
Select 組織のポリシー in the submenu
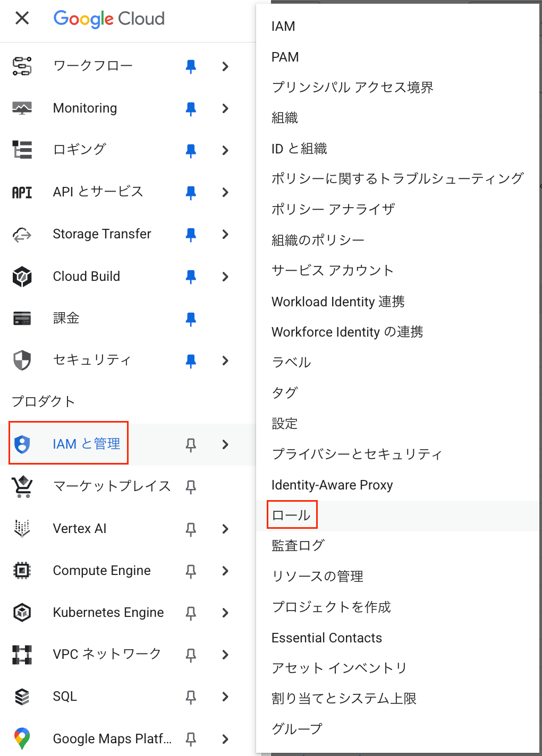tap(318, 240)
